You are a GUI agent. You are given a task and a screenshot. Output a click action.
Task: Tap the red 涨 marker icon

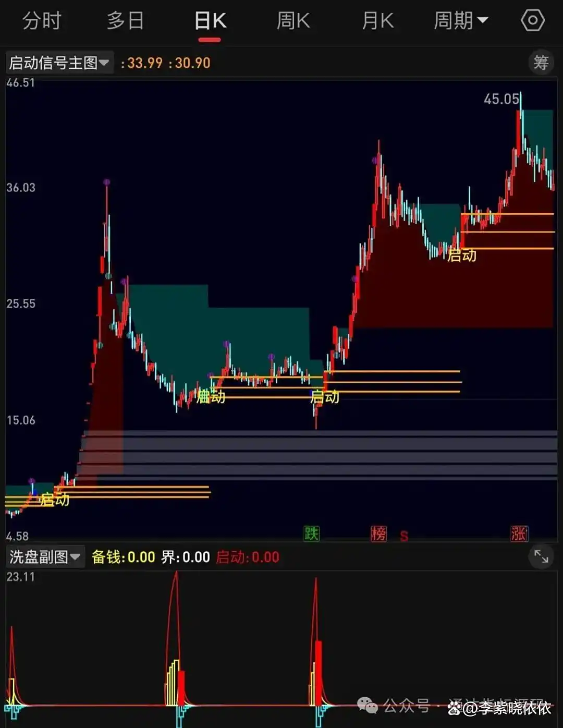519,533
